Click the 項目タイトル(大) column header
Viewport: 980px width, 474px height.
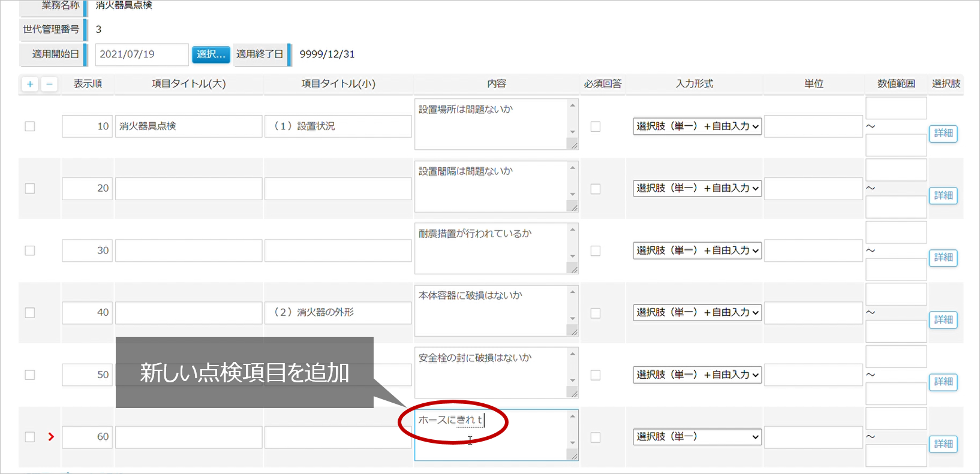(x=188, y=84)
